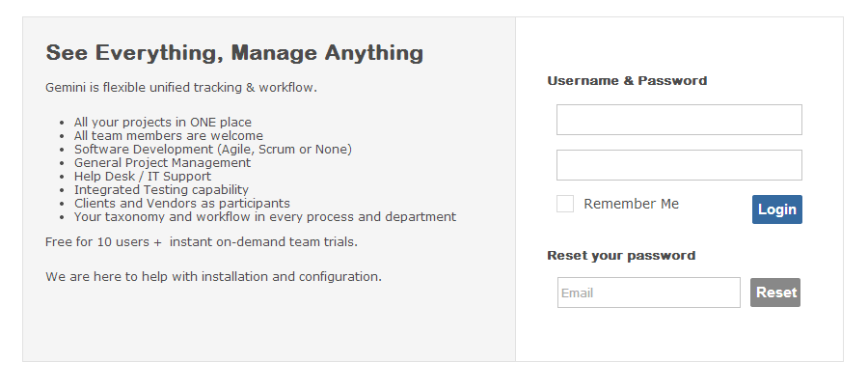Select the All your projects in ONE place bullet
This screenshot has width=868, height=390.
point(163,123)
